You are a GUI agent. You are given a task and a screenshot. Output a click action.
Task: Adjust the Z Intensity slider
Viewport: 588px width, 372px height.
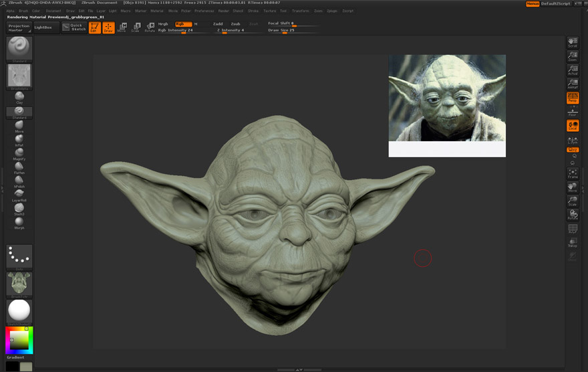[x=238, y=30]
